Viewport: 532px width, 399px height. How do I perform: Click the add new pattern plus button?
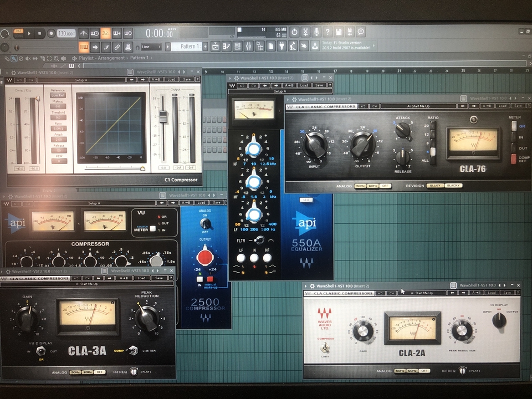pos(205,47)
